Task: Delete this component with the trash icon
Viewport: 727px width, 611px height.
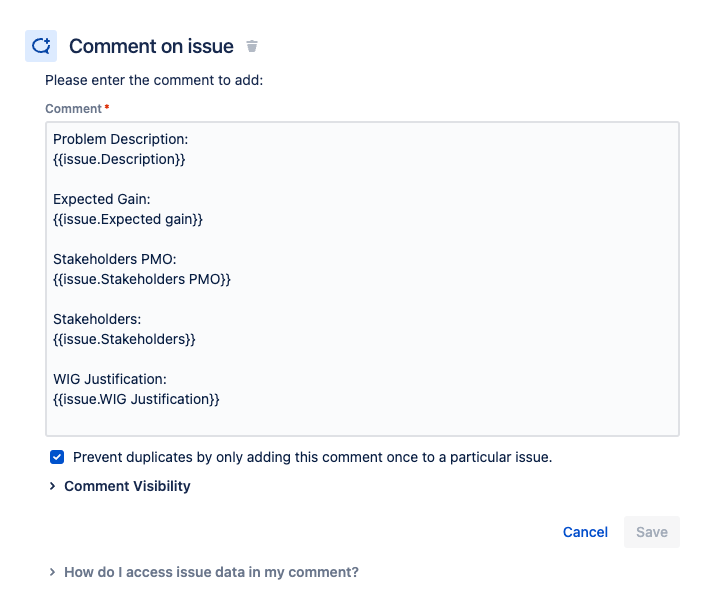Action: click(252, 46)
